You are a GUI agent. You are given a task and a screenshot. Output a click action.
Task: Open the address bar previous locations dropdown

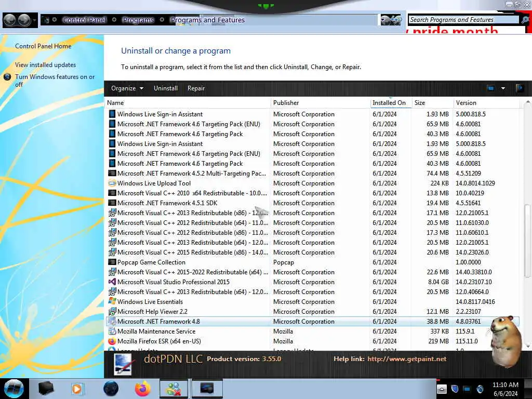tap(384, 20)
